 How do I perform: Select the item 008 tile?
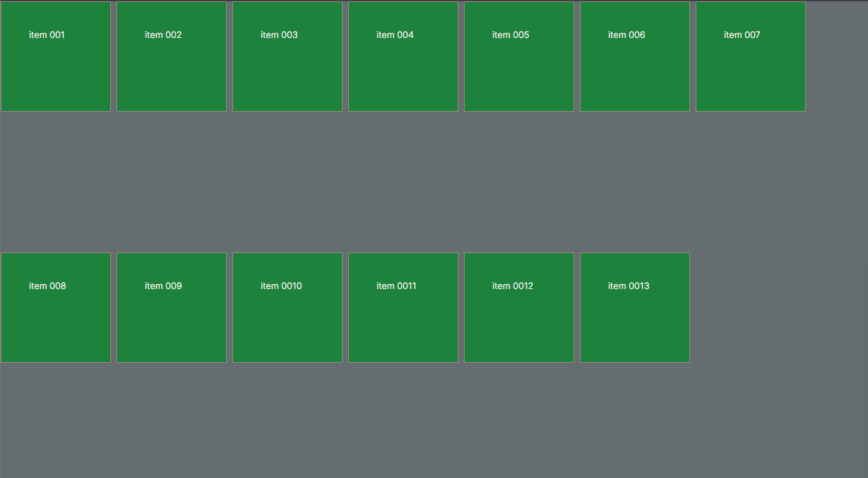[x=56, y=308]
